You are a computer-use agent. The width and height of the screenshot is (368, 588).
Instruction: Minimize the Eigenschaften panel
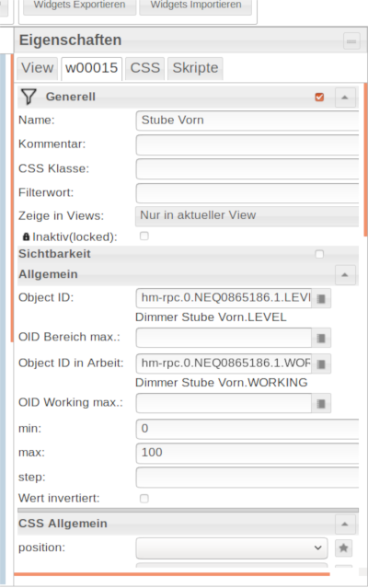point(351,41)
